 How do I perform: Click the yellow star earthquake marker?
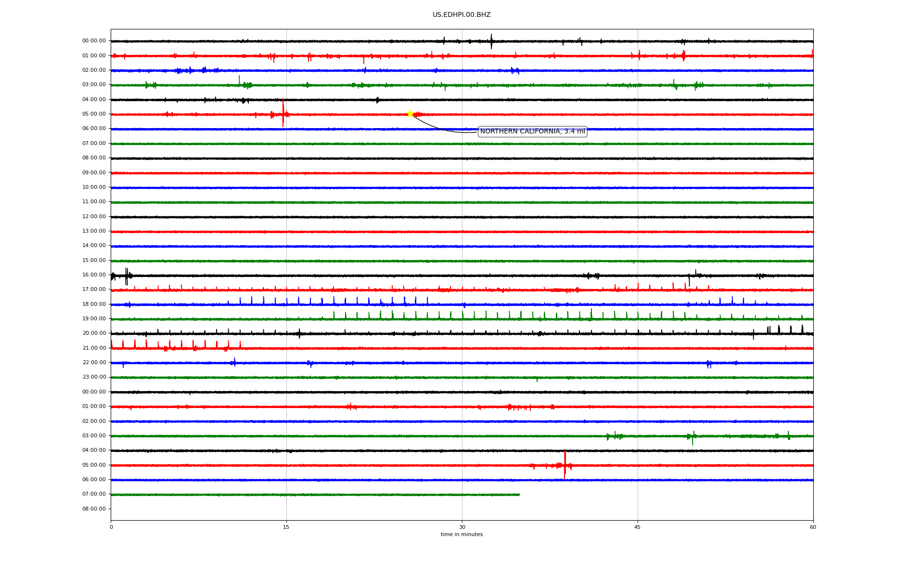410,114
